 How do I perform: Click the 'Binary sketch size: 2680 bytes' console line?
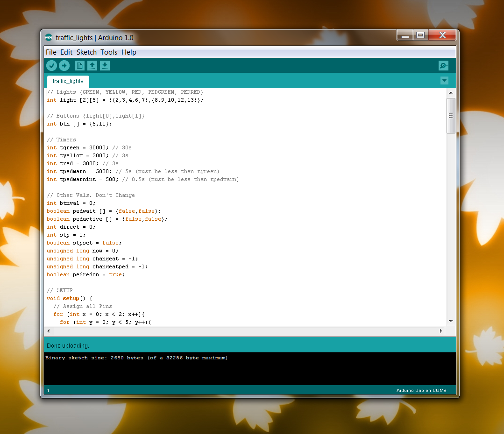[136, 358]
